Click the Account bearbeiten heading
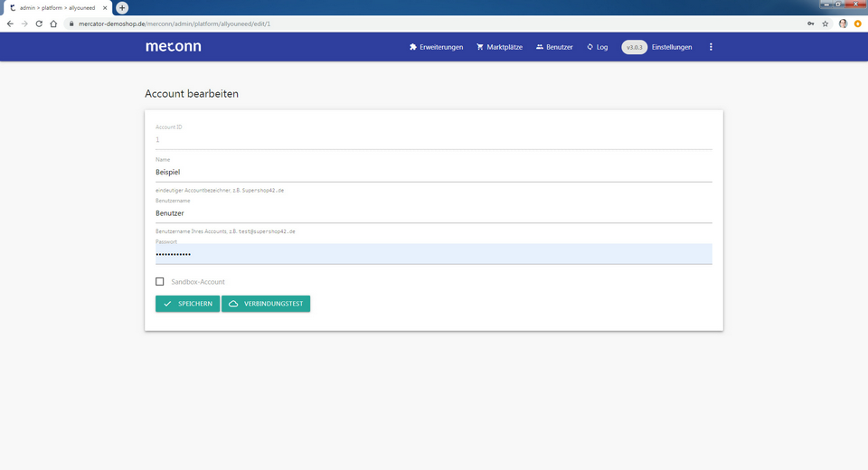Viewport: 868px width, 470px height. pos(192,94)
